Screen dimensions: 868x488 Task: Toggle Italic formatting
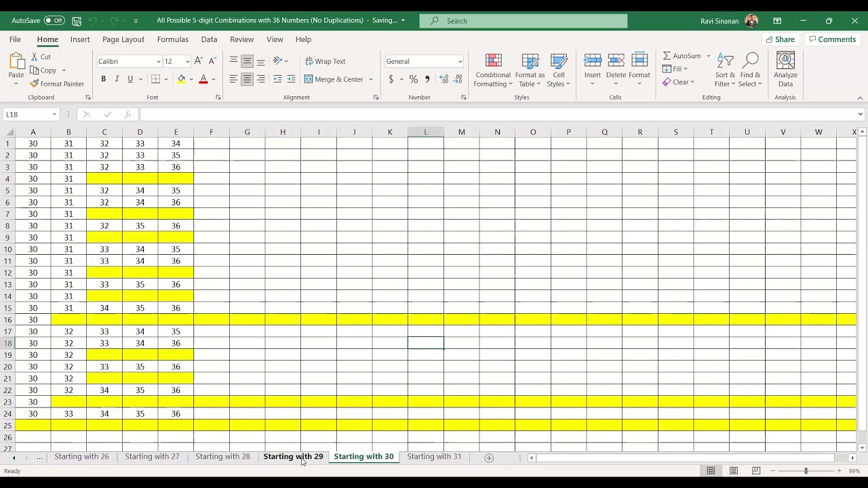117,79
